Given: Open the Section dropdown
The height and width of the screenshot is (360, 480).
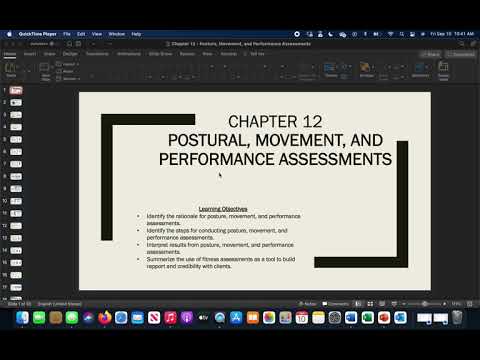Looking at the screenshot, I should coord(68,79).
